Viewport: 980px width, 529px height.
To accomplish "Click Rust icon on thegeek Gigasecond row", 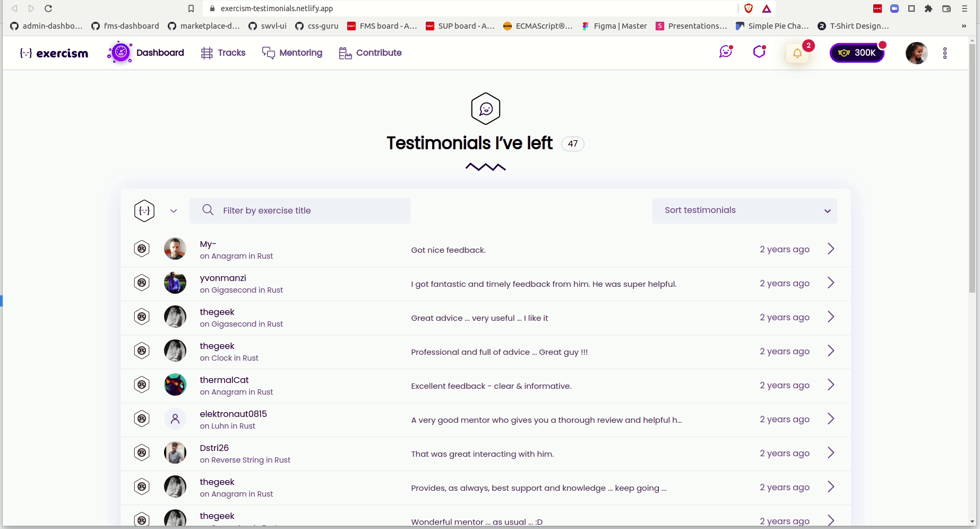I will (x=142, y=317).
